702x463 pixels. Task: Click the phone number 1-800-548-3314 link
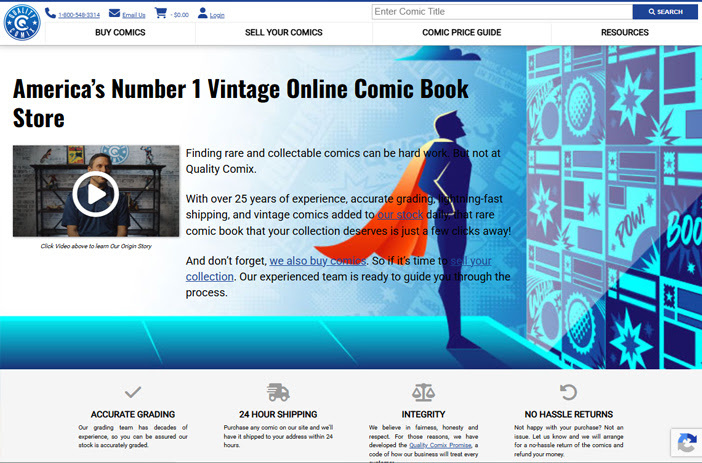click(x=79, y=15)
